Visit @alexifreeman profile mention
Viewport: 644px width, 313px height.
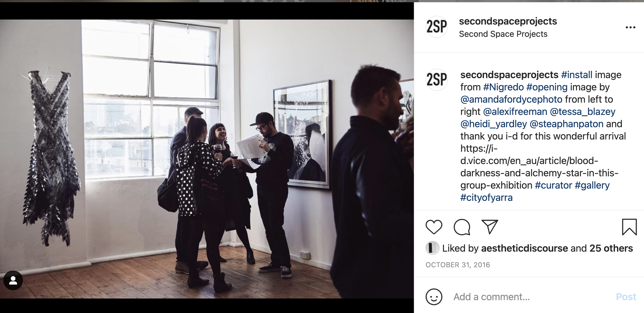coord(515,112)
